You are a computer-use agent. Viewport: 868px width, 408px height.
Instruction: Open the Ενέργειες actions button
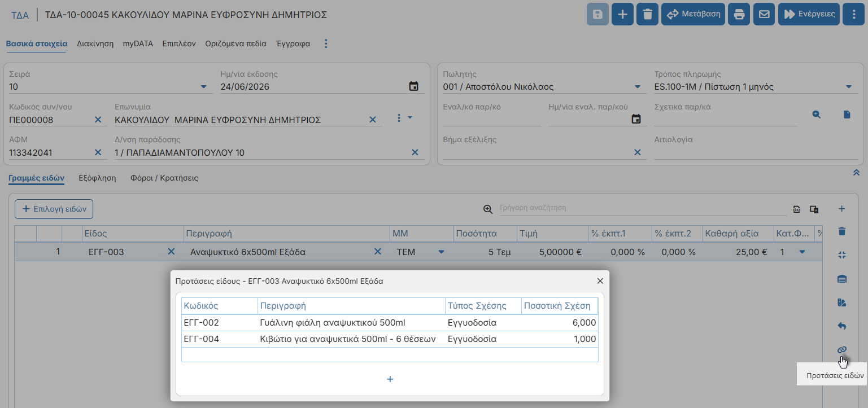[x=809, y=14]
